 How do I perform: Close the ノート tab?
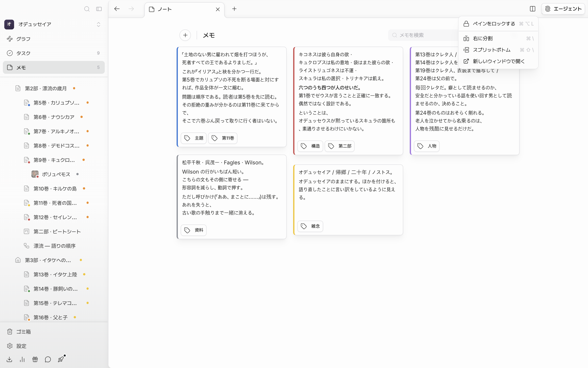pos(218,9)
